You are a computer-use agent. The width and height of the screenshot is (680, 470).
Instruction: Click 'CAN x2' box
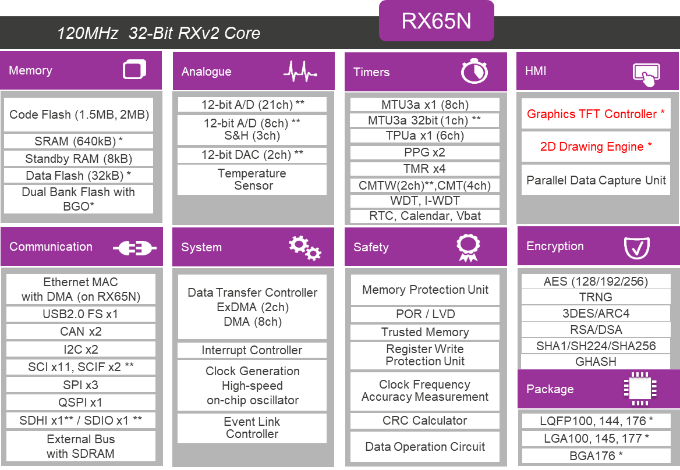click(81, 332)
